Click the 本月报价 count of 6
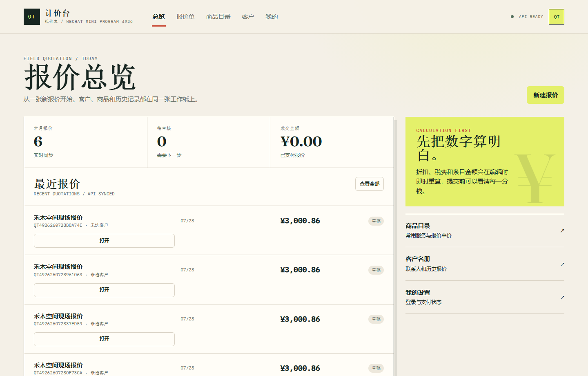This screenshot has height=376, width=588. coord(38,141)
